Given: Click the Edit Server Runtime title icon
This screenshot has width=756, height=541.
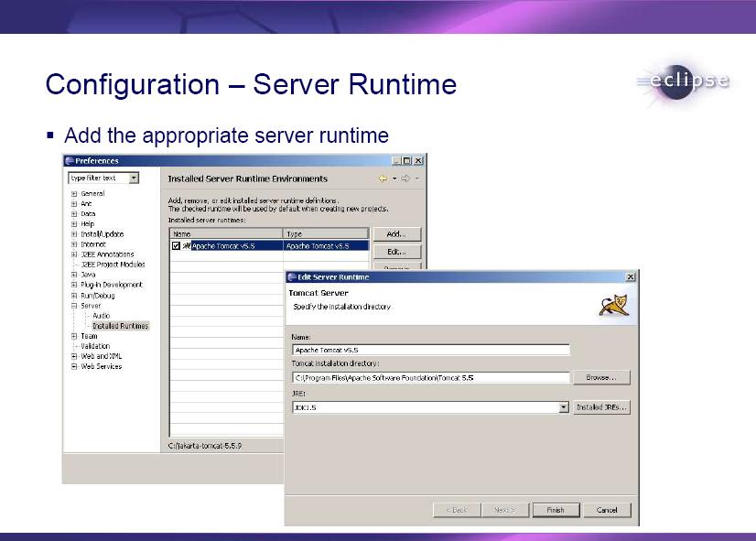Looking at the screenshot, I should point(292,277).
